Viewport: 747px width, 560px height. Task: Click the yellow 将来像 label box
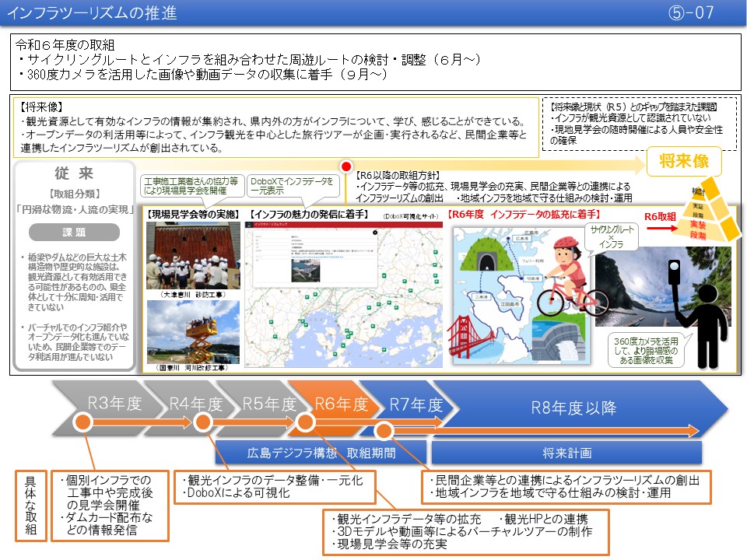tap(683, 162)
